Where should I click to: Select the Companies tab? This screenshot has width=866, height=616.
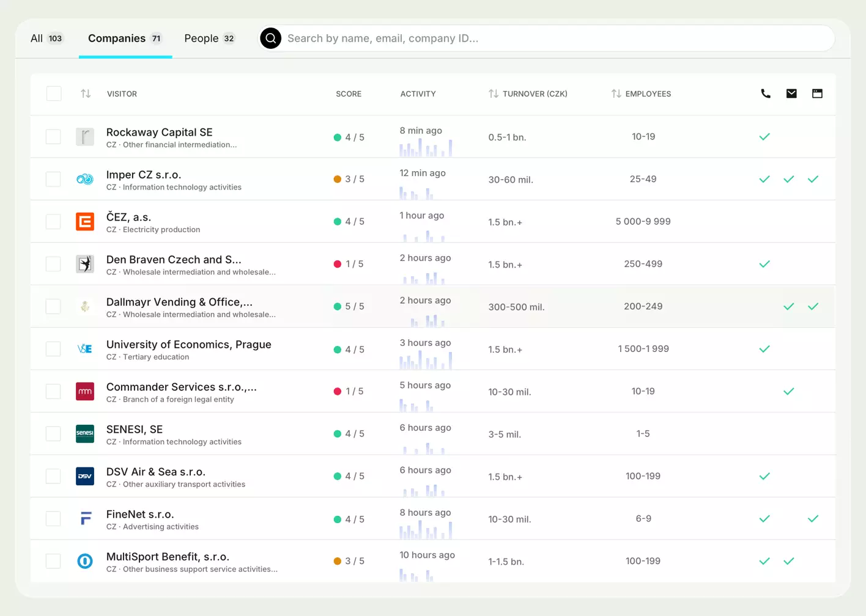125,38
